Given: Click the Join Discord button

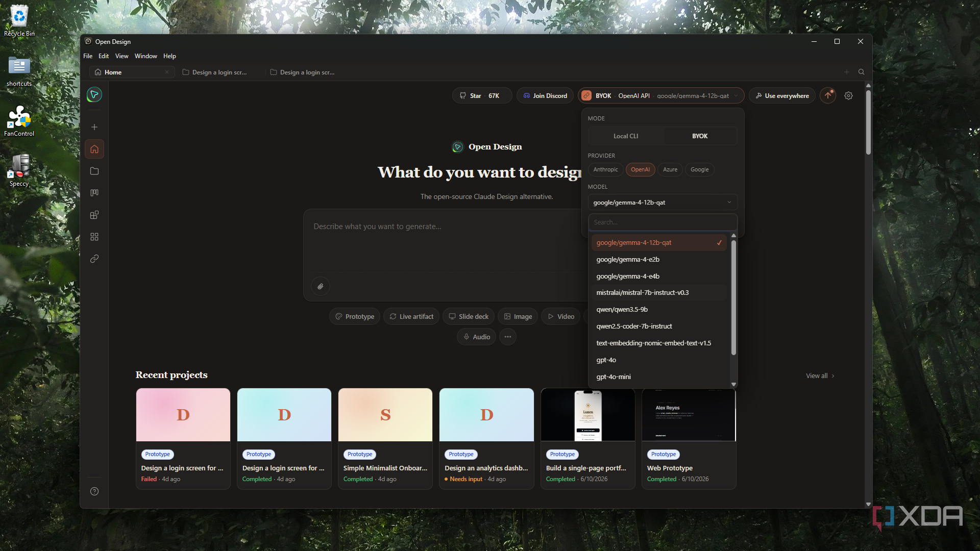Looking at the screenshot, I should pyautogui.click(x=545, y=95).
